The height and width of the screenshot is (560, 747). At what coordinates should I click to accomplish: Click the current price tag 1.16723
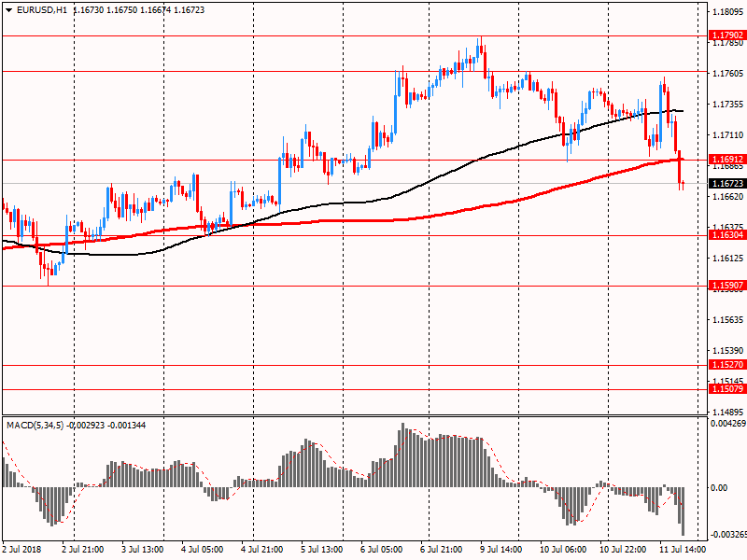pos(726,183)
